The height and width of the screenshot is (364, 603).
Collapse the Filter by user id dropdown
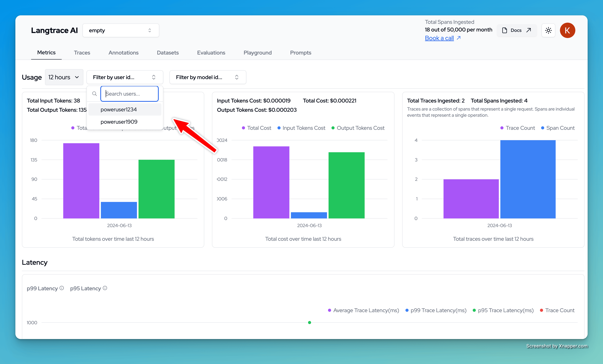pyautogui.click(x=125, y=77)
